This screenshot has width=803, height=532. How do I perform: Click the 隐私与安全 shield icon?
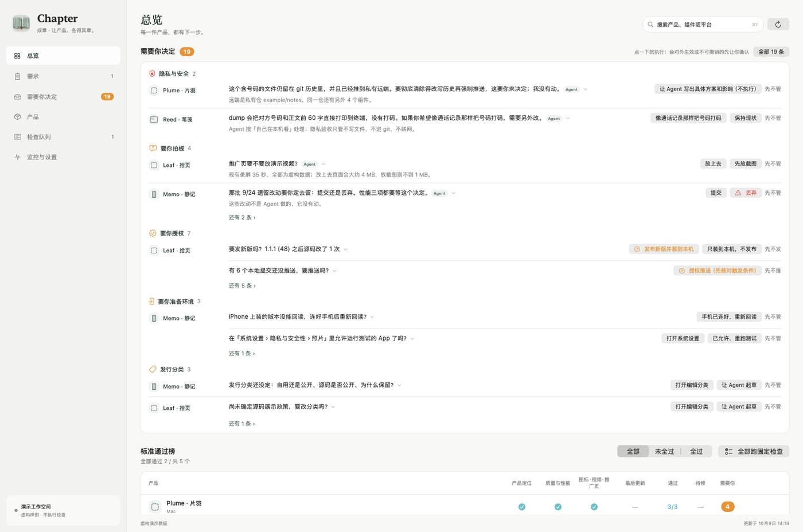point(152,74)
